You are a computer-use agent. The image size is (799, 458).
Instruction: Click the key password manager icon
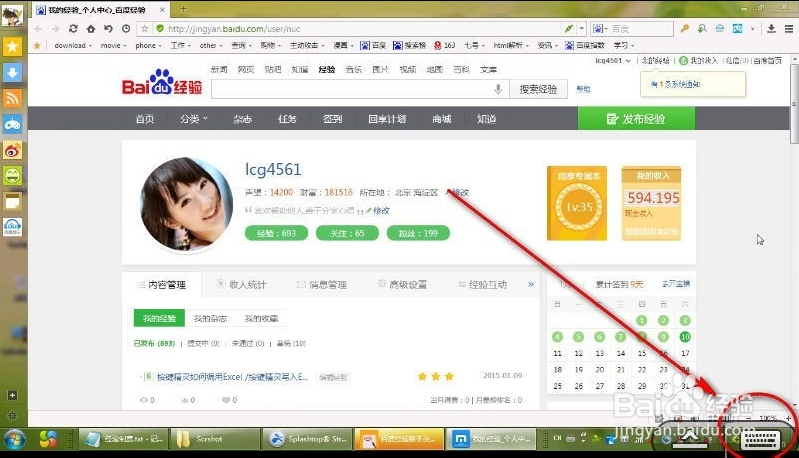pyautogui.click(x=685, y=29)
